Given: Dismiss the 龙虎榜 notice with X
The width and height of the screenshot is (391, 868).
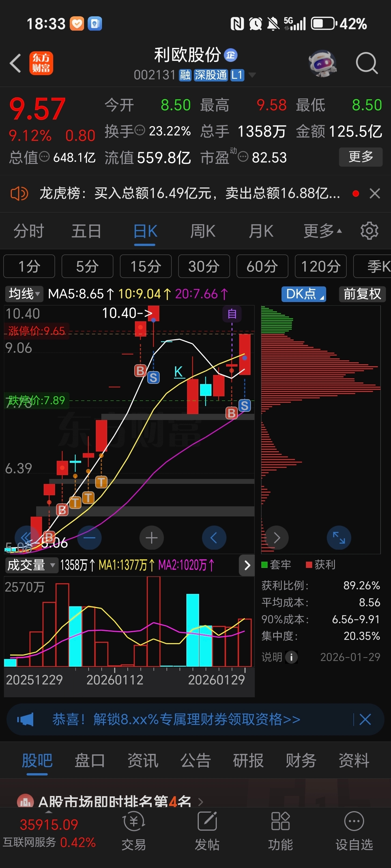Looking at the screenshot, I should (375, 194).
